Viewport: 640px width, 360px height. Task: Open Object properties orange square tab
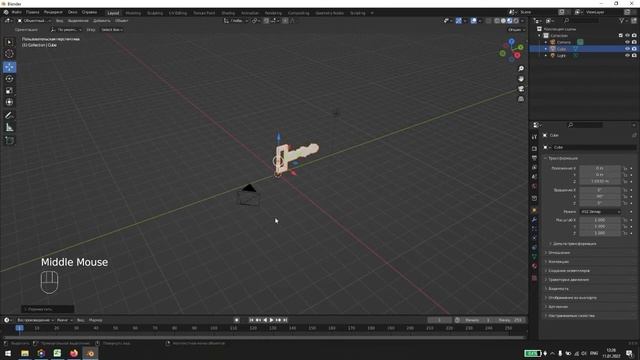(x=534, y=210)
